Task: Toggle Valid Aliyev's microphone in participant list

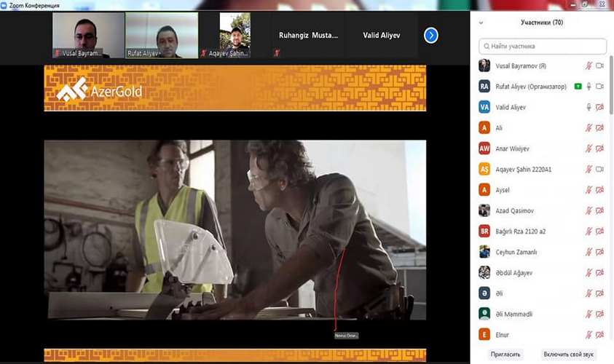Action: click(x=589, y=107)
